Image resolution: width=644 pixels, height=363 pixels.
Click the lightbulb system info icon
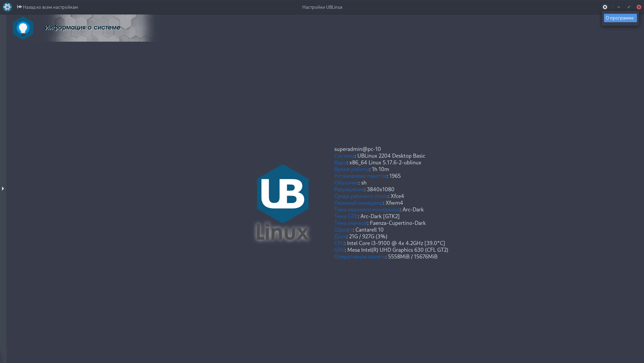(23, 28)
